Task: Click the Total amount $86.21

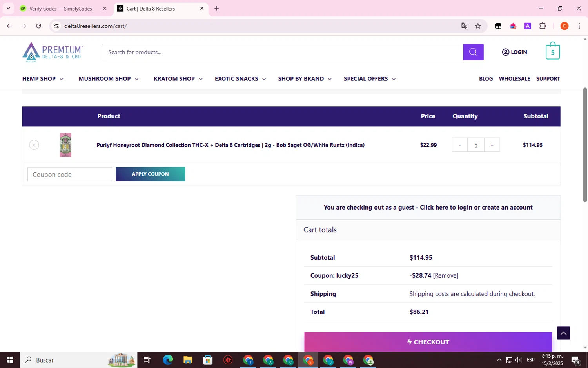Action: tap(419, 312)
